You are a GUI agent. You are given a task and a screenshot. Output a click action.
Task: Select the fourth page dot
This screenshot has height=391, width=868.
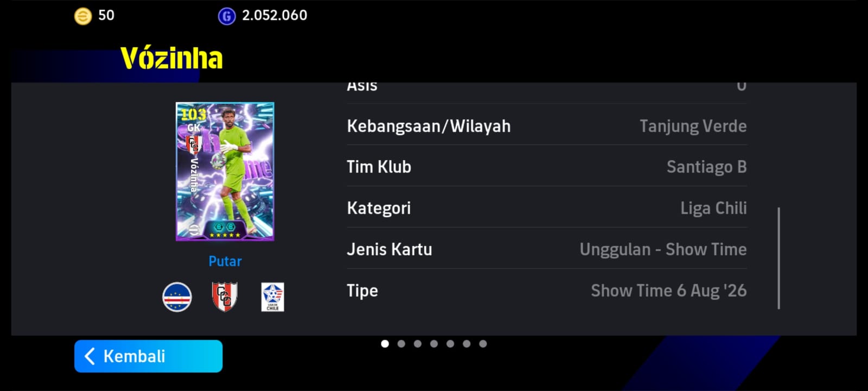tap(434, 344)
